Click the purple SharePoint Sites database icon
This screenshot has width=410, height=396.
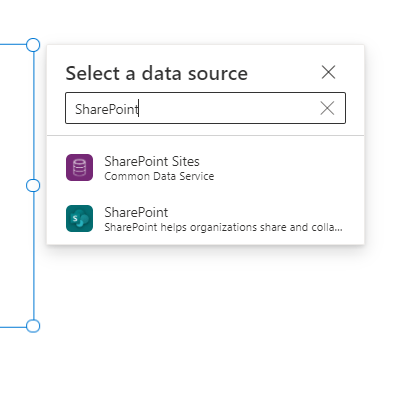pos(79,167)
